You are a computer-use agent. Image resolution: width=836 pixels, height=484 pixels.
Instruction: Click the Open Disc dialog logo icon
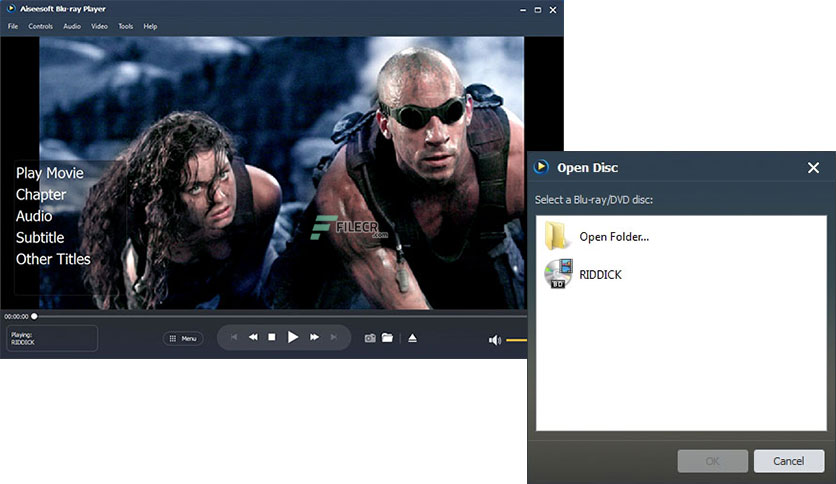(x=541, y=167)
